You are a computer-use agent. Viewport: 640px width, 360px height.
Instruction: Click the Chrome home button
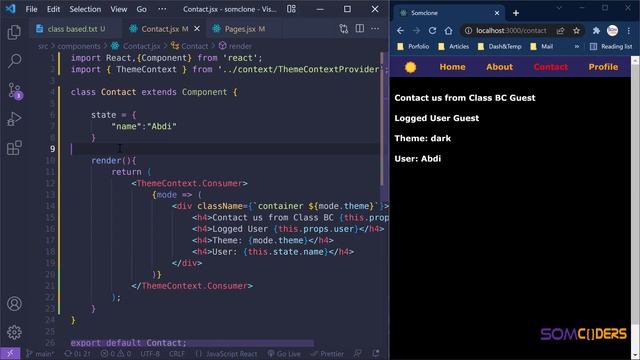(448, 31)
